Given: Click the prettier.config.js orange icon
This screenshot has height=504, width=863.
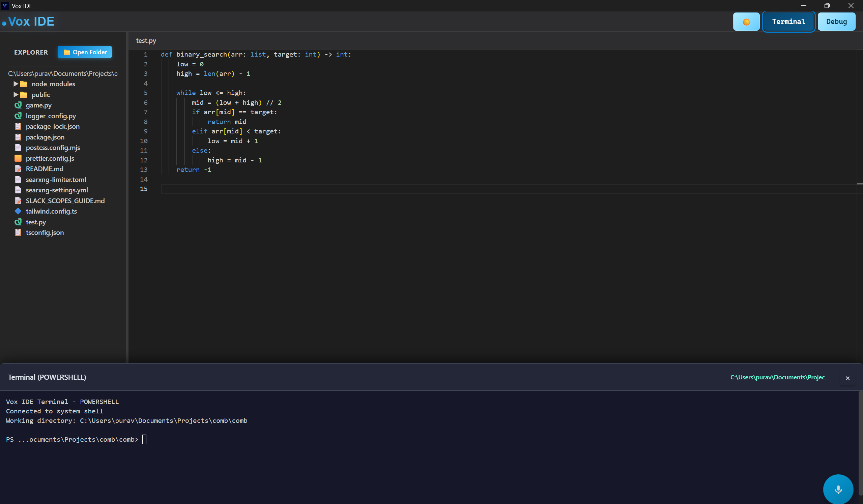Looking at the screenshot, I should (18, 158).
